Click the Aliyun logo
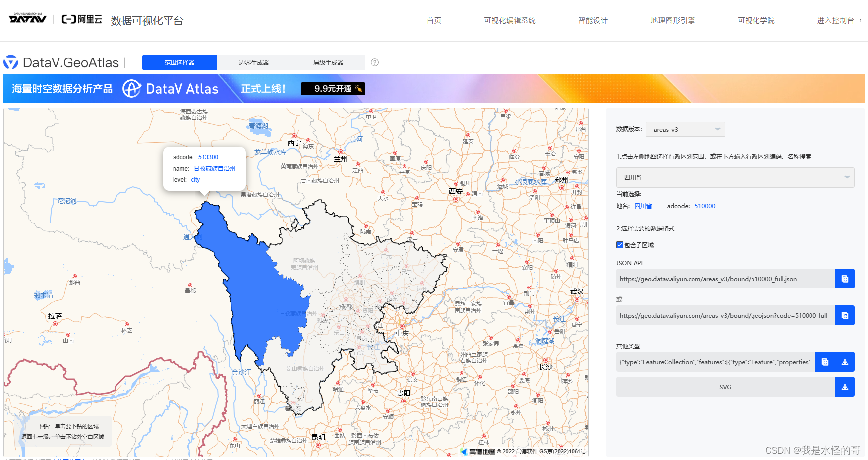 point(82,19)
